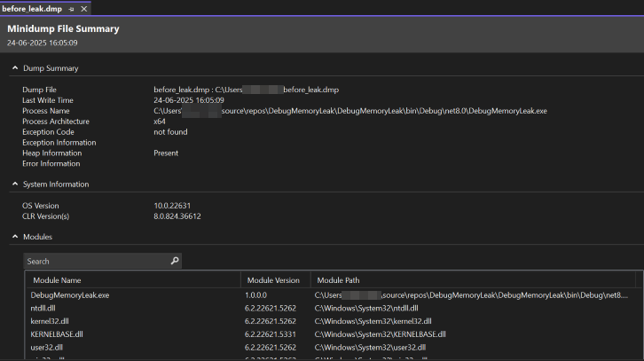Click the Minidump File Summary heading

pyautogui.click(x=63, y=28)
